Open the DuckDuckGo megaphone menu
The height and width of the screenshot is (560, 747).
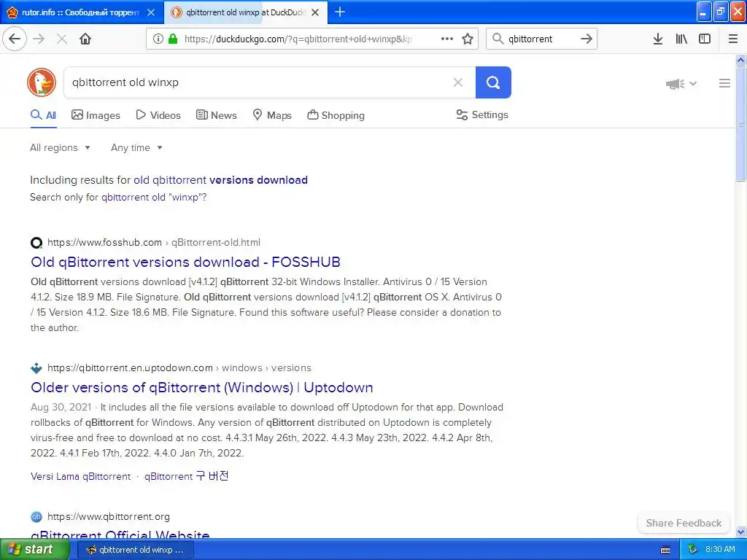coord(681,84)
